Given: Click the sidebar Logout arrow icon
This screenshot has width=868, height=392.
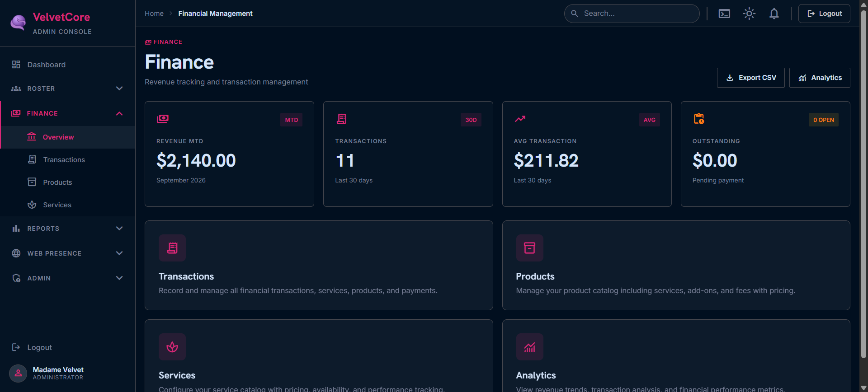Looking at the screenshot, I should (x=16, y=347).
